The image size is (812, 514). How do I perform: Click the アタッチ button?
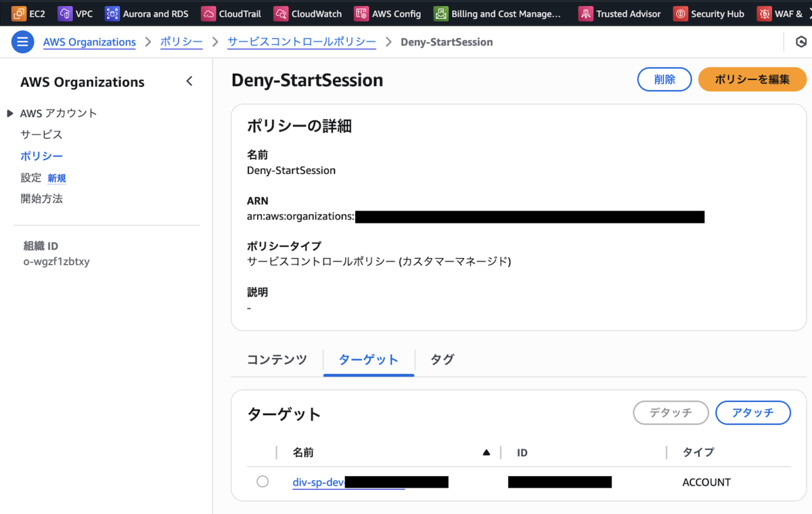click(752, 412)
